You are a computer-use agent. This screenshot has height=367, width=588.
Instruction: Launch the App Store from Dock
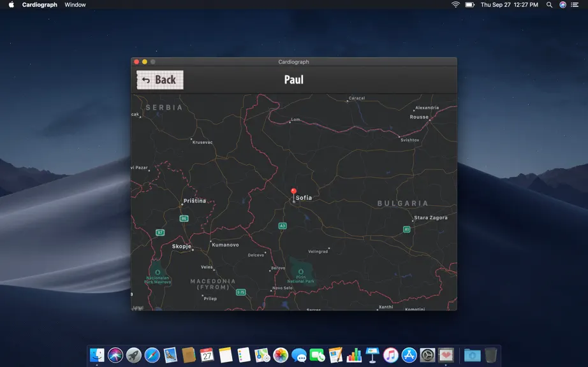tap(409, 355)
